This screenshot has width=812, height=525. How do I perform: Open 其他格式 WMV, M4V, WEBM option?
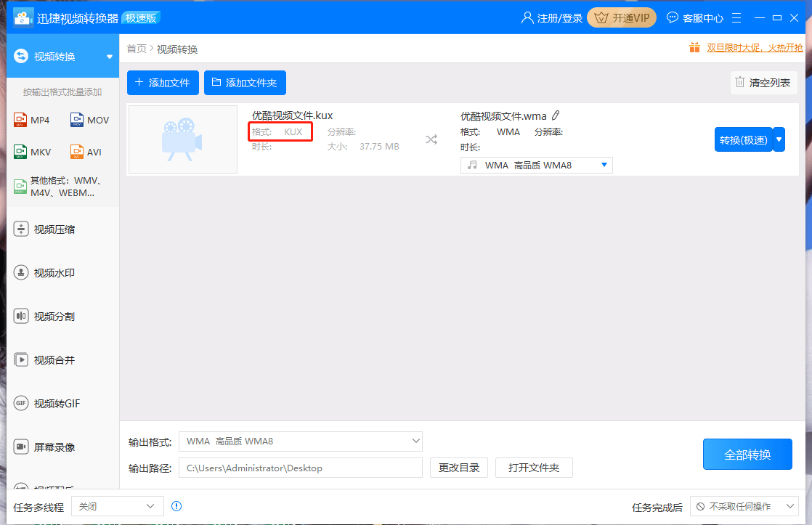click(x=58, y=187)
